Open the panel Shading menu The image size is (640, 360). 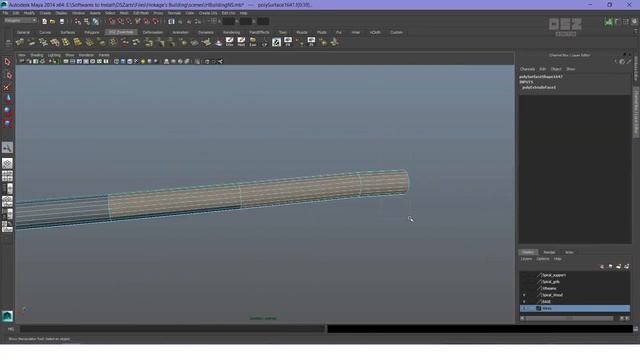tap(37, 55)
